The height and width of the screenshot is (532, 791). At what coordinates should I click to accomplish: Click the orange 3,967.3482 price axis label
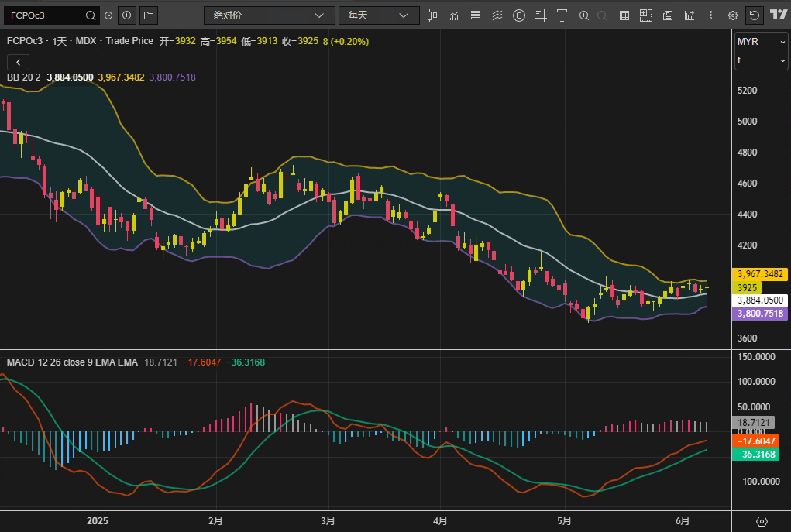(x=760, y=274)
